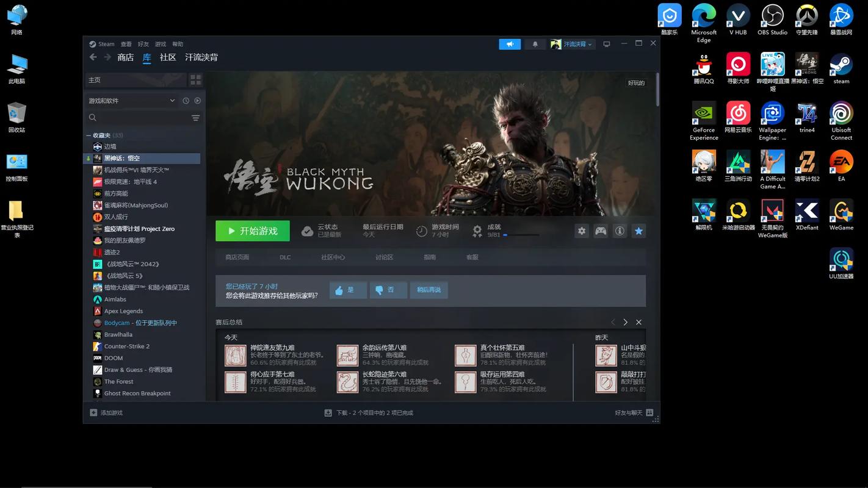Open the game info icon
The width and height of the screenshot is (868, 488).
620,231
